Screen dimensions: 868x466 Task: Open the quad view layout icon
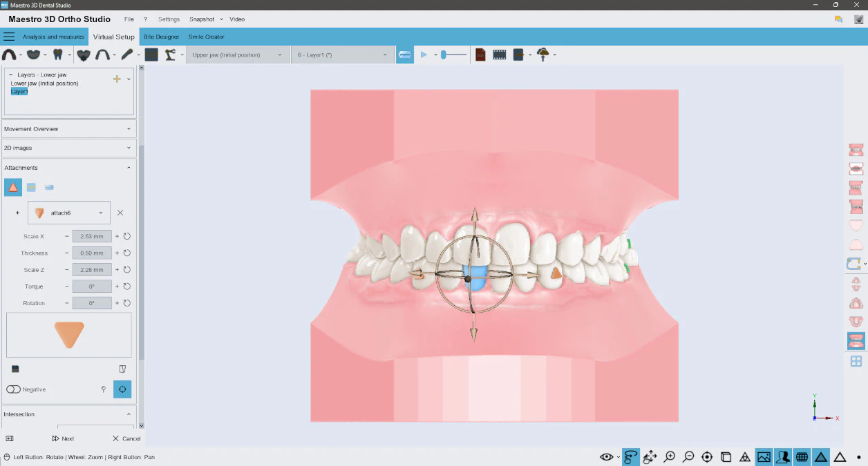pyautogui.click(x=856, y=360)
